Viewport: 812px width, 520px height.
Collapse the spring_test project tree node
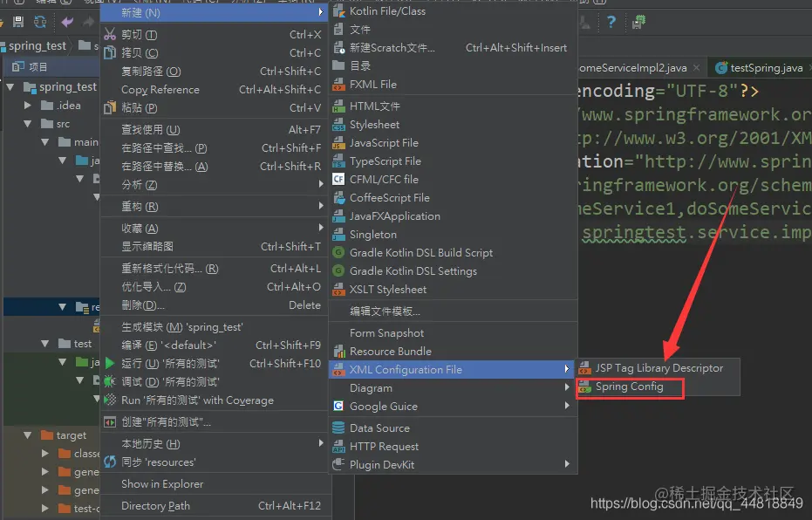[10, 87]
